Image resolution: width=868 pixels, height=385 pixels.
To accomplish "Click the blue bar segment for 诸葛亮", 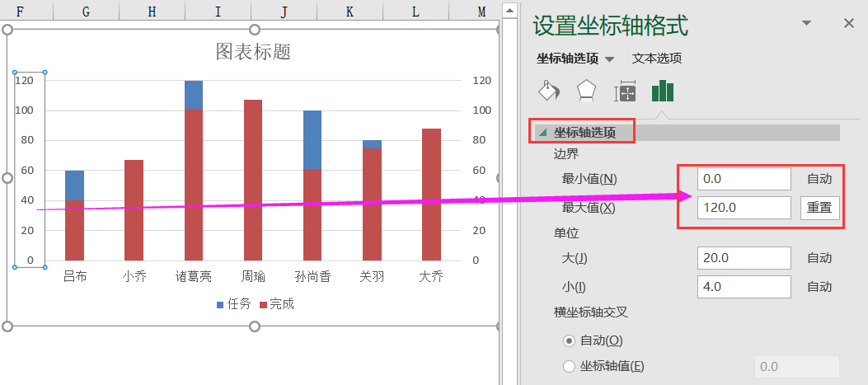I will [x=194, y=95].
